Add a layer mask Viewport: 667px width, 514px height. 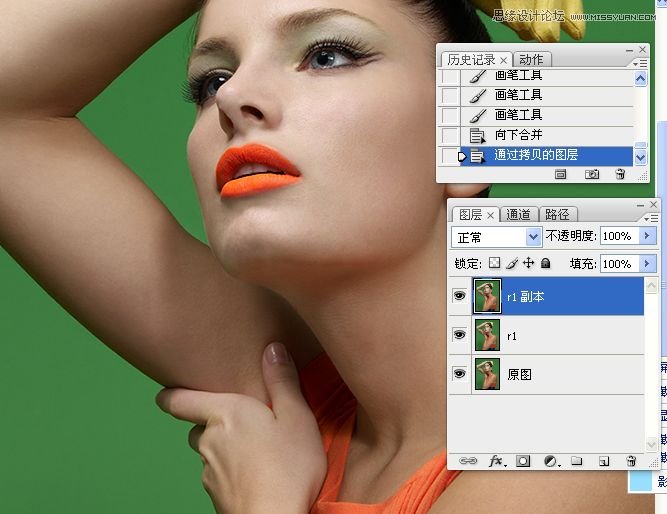point(523,461)
